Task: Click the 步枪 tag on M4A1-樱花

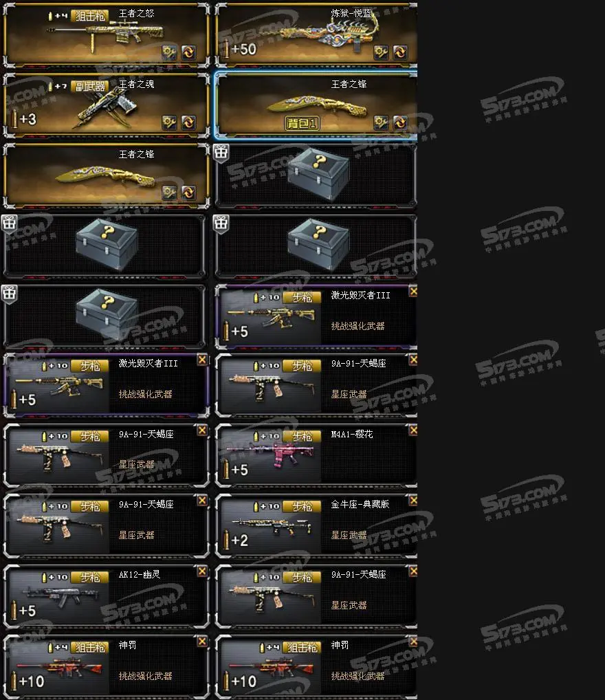Action: pyautogui.click(x=302, y=436)
